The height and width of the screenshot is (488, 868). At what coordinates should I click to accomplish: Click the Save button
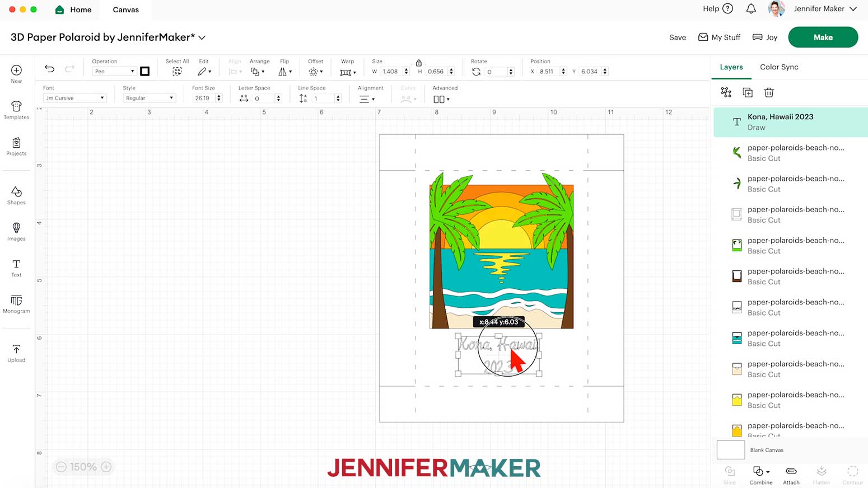click(x=678, y=37)
